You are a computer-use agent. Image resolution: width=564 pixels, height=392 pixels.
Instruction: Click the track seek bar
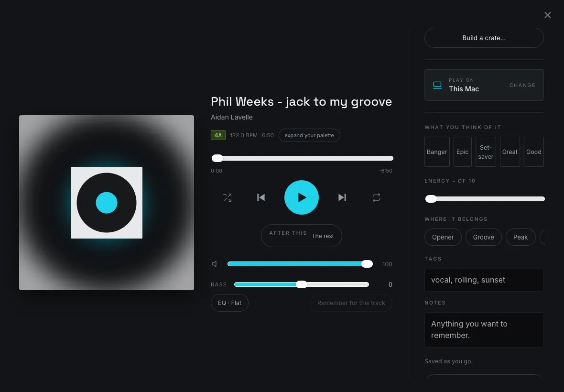(x=302, y=158)
